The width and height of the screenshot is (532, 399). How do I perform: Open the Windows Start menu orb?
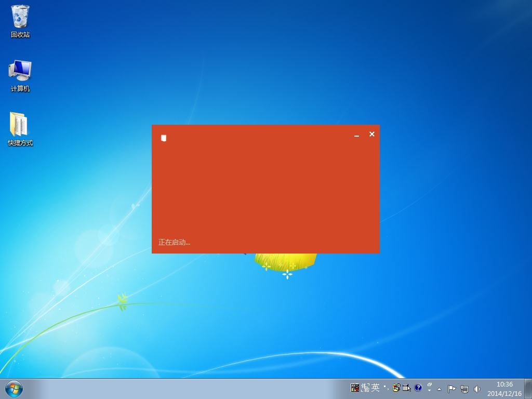click(14, 389)
